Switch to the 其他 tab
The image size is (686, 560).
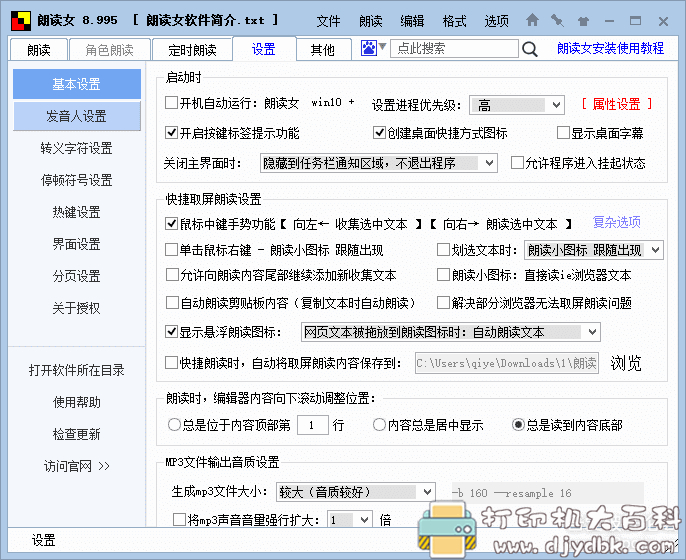(x=323, y=50)
